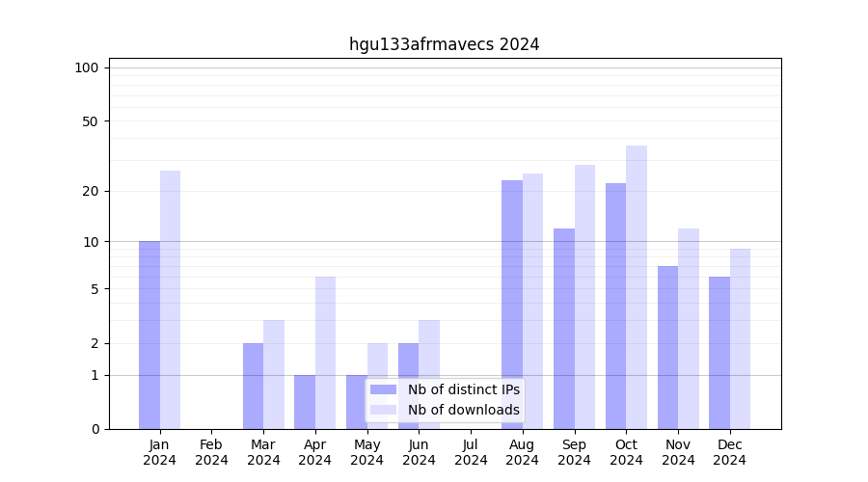
Task: Click the 0 y-axis tick label
Action: pyautogui.click(x=95, y=429)
